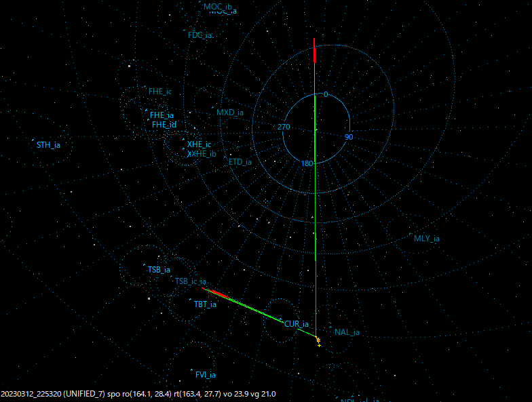Select the XHE_ic radiant label
The image size is (532, 402).
199,145
